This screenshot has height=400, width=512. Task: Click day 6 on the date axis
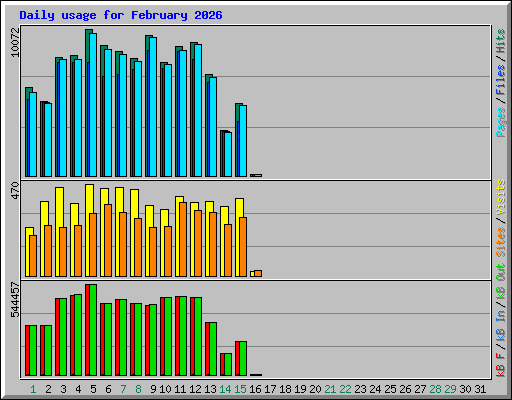108,389
